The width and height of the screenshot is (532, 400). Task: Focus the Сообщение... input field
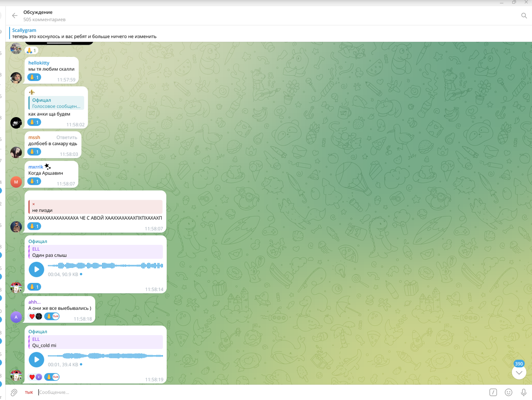[262, 392]
